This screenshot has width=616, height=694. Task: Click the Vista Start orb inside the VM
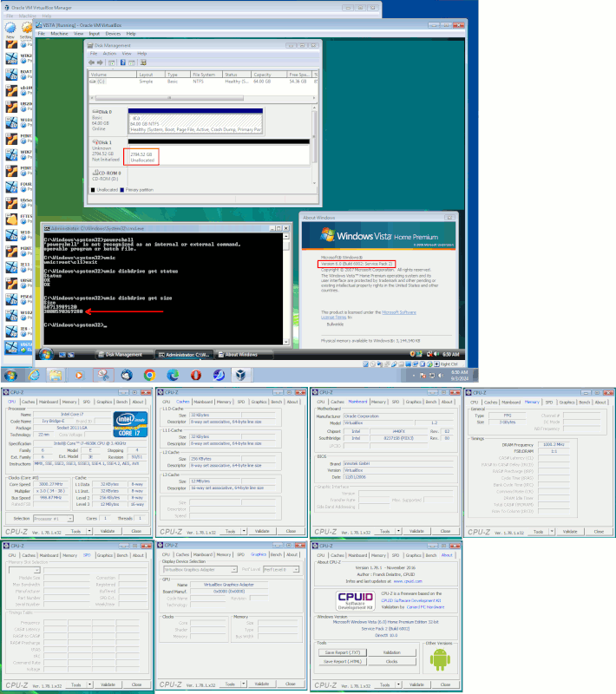point(46,354)
